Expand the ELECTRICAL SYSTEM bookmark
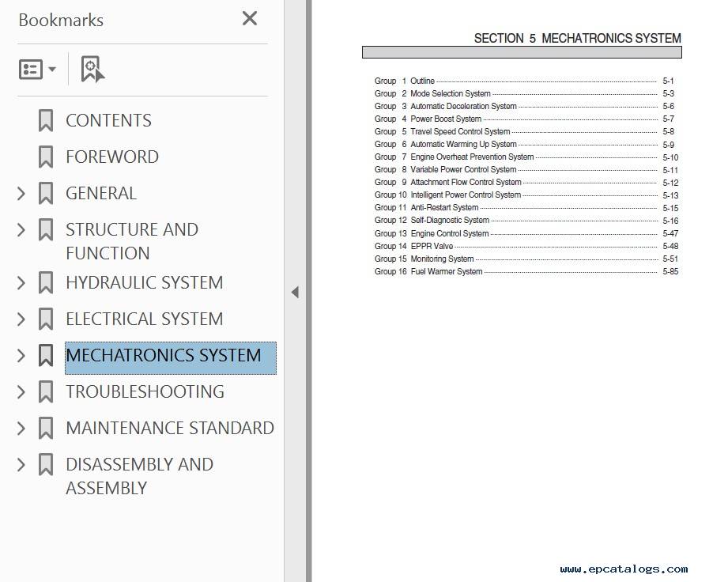Screen dimensions: 728x582 coord(21,319)
